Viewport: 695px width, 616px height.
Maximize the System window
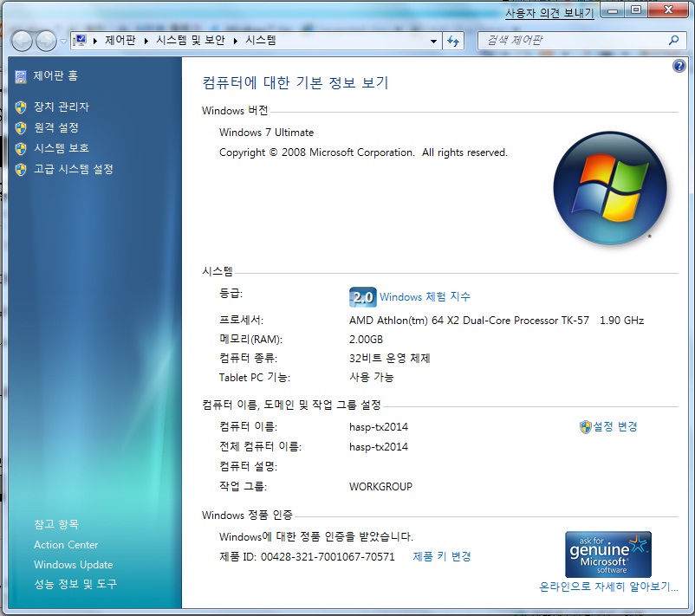click(x=636, y=10)
